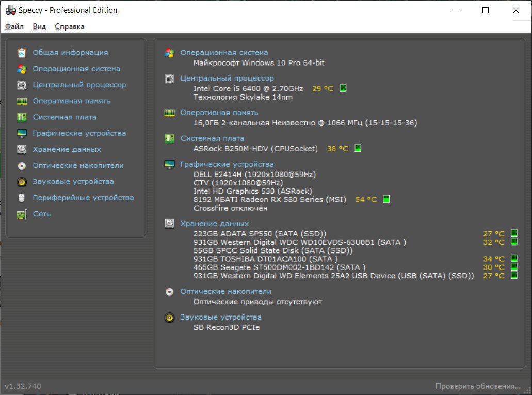532x395 pixels.
Task: Click the optical disc icon in the summary panel
Action: point(169,292)
